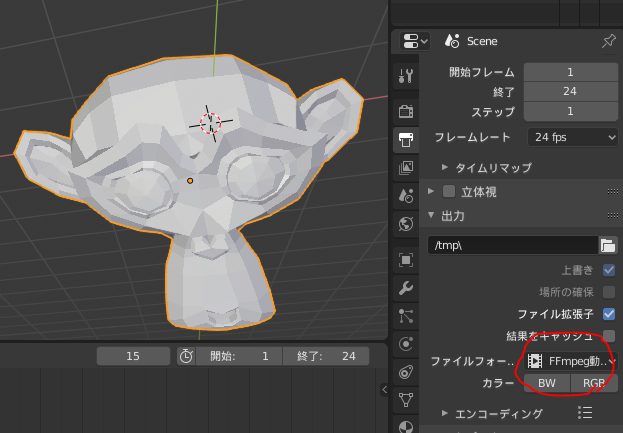
Task: Click the folder browse icon for output path
Action: [x=607, y=244]
